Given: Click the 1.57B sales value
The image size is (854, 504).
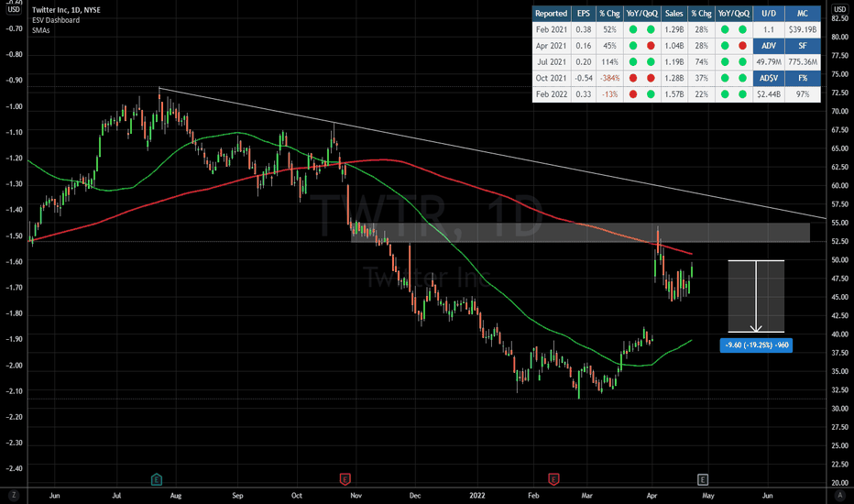Looking at the screenshot, I should [673, 94].
